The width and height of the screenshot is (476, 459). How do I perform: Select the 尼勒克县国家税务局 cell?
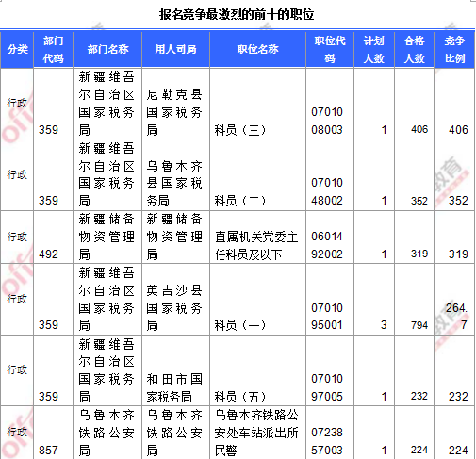(175, 104)
